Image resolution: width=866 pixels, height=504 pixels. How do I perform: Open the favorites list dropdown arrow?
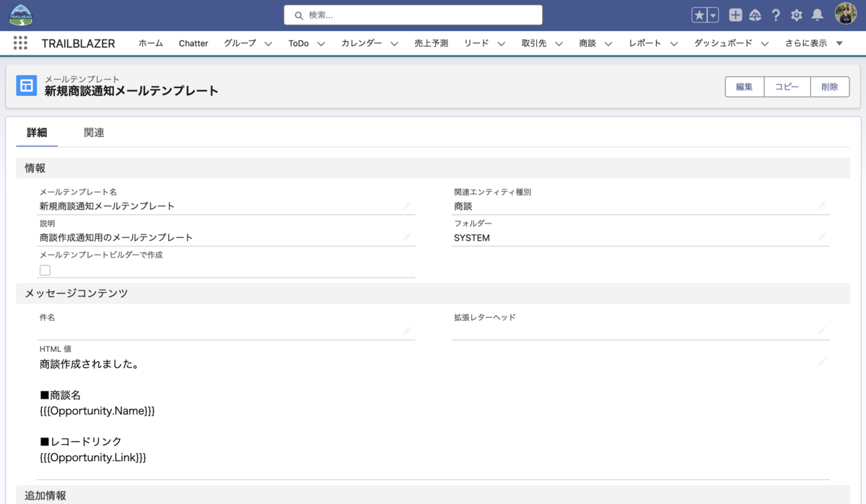tap(713, 15)
